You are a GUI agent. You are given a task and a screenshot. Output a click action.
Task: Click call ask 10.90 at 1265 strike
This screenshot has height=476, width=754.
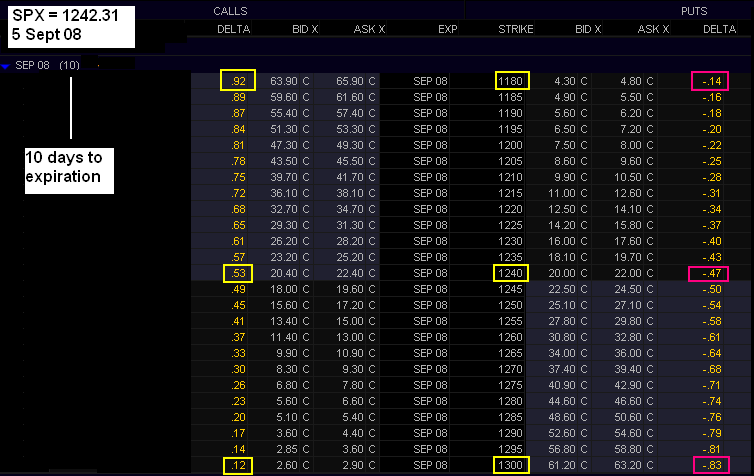pyautogui.click(x=350, y=353)
